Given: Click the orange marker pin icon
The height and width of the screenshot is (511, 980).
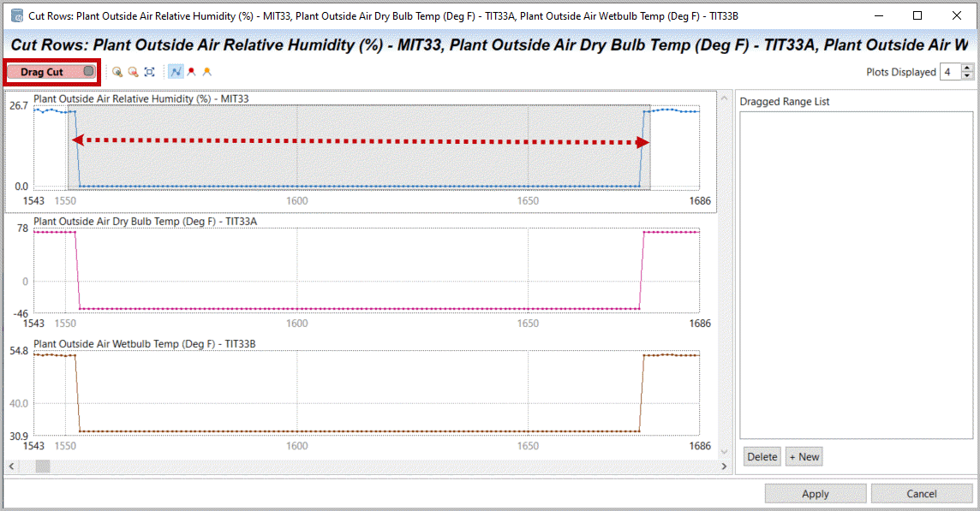Looking at the screenshot, I should point(206,73).
